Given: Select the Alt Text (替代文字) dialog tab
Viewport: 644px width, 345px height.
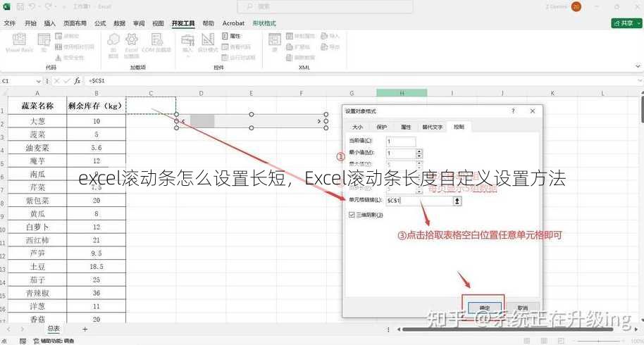Looking at the screenshot, I should [x=433, y=127].
